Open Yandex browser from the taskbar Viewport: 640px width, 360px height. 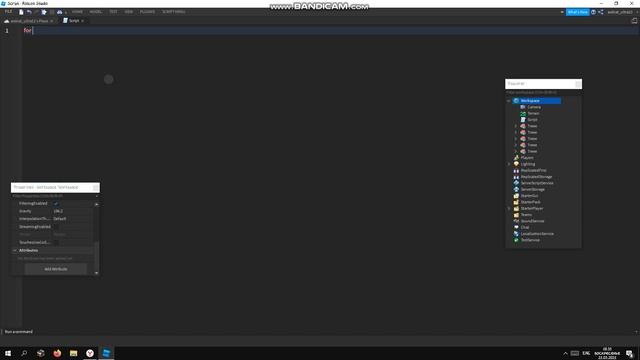tap(90, 353)
